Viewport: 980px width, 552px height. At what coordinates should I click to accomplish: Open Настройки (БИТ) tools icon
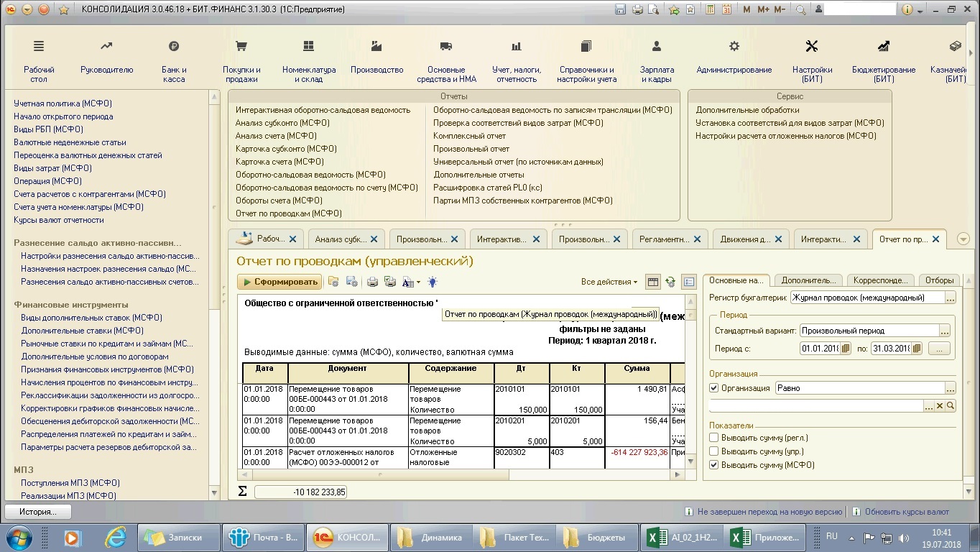(x=812, y=46)
